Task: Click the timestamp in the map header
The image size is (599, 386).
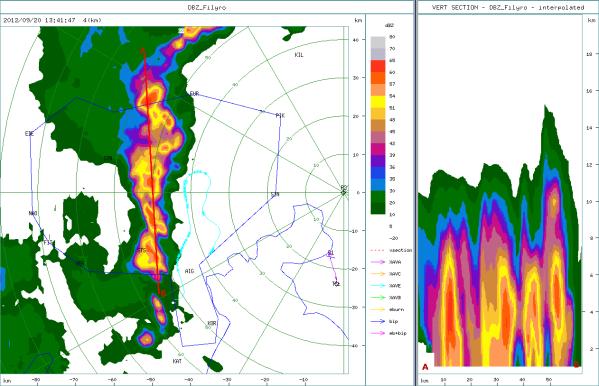Action: (39, 20)
